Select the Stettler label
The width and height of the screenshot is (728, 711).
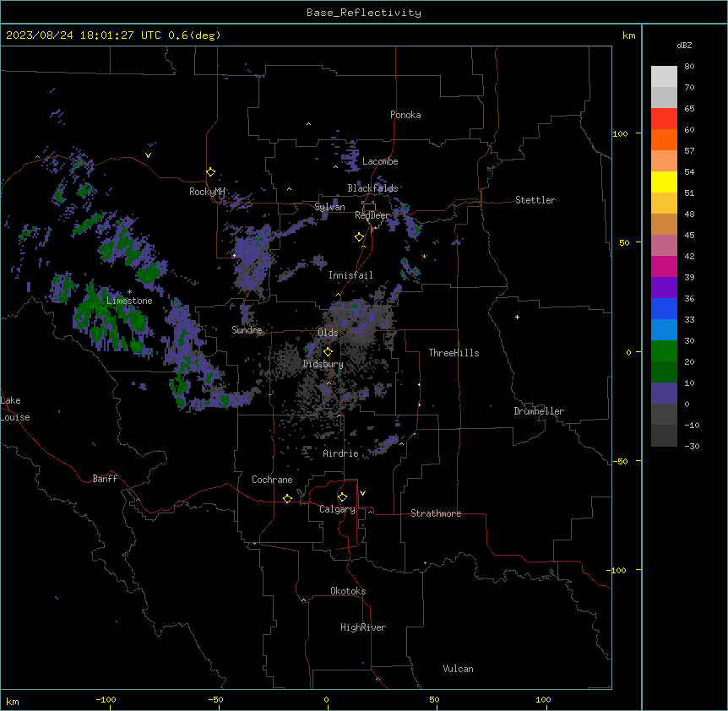click(x=535, y=200)
